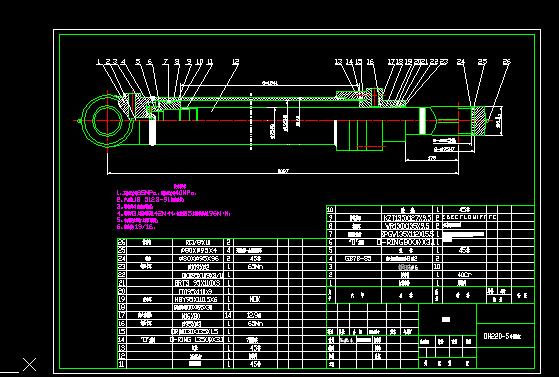Click parts list row number 26
The image size is (559, 377).
coord(122,242)
